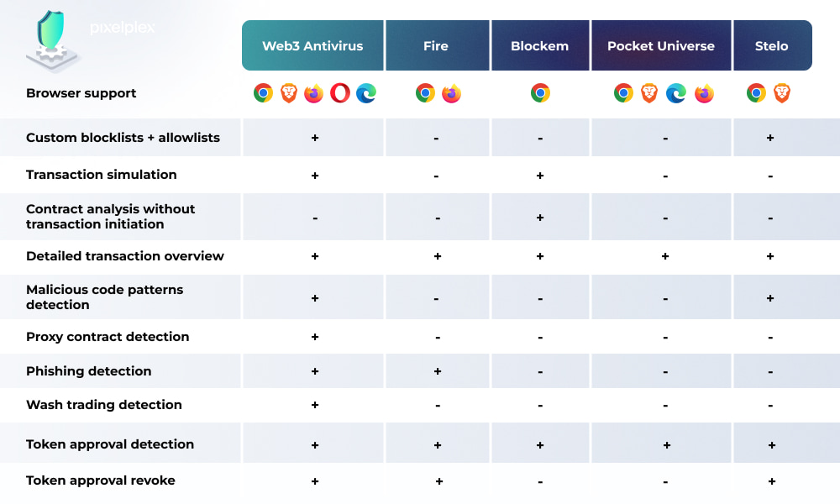The image size is (840, 504).
Task: Click the Firefox icon under Pocket Universe
Action: [x=705, y=93]
